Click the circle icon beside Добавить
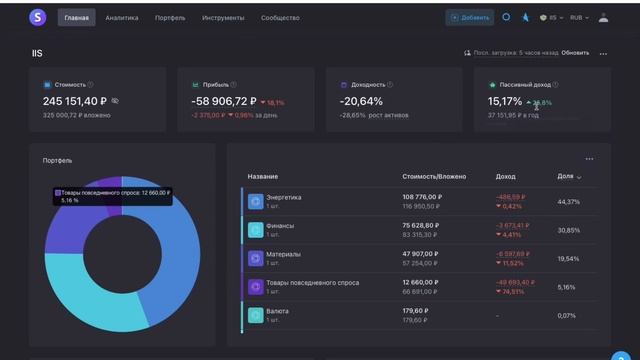The width and height of the screenshot is (640, 360). (506, 17)
